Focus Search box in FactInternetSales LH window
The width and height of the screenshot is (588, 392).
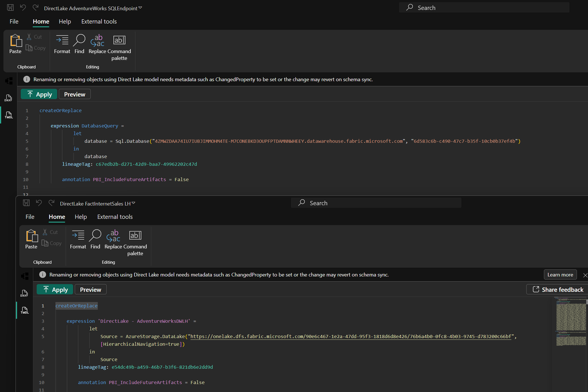tap(376, 203)
